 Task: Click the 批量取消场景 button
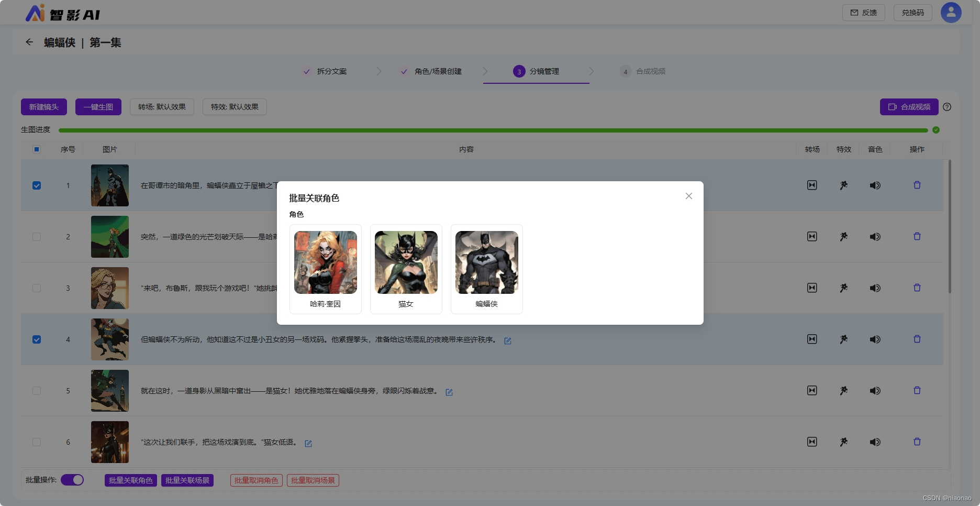pyautogui.click(x=313, y=480)
